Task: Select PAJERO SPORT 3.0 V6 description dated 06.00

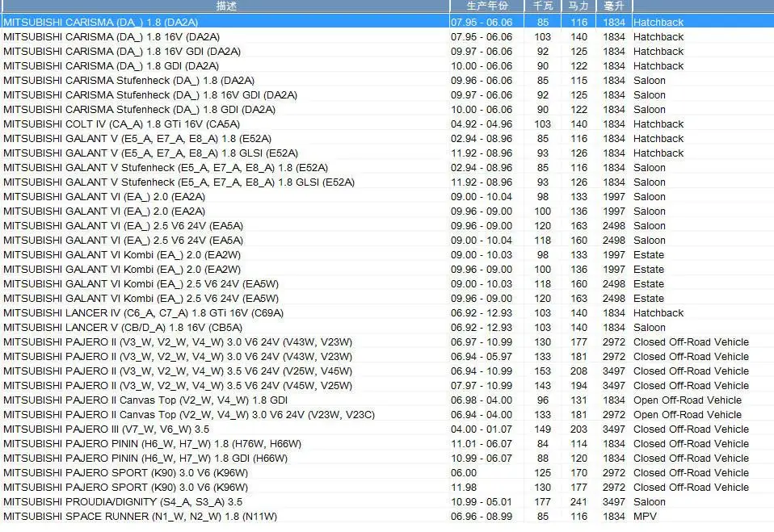Action: pyautogui.click(x=125, y=473)
